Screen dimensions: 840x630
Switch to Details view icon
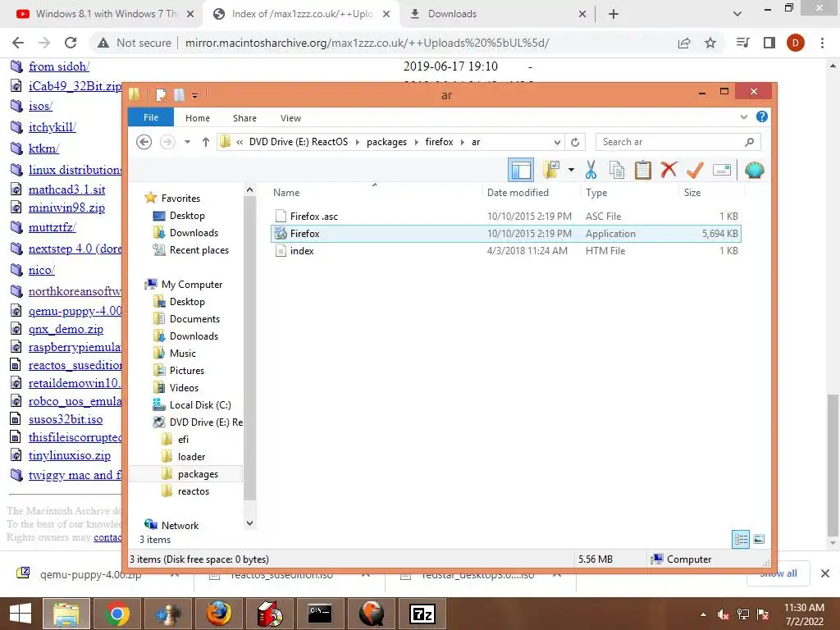(x=741, y=539)
